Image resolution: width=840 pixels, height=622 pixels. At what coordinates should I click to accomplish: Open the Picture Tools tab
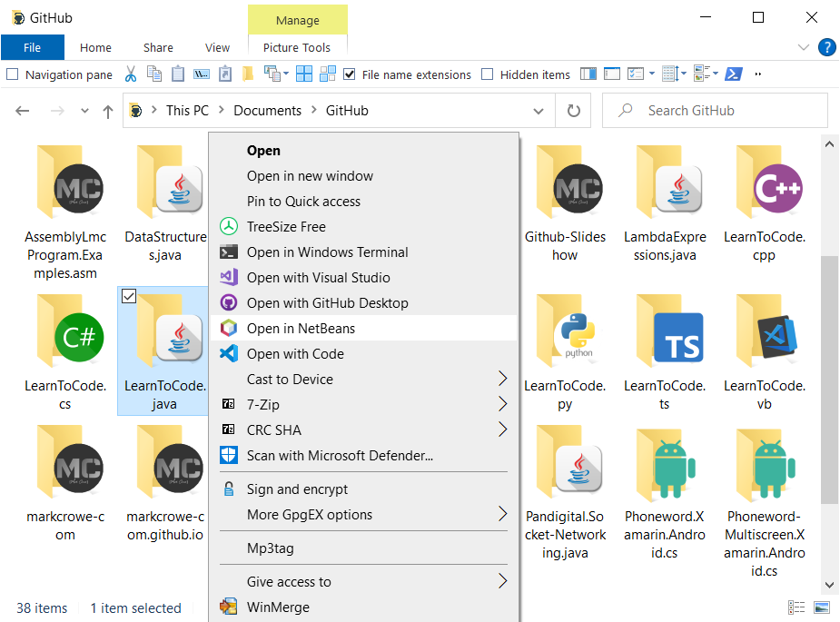click(297, 47)
